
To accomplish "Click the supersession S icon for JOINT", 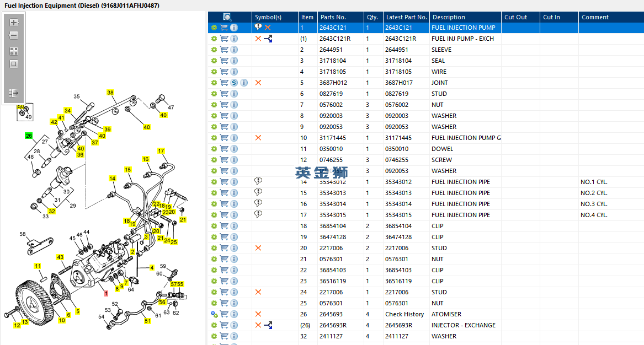I will click(x=234, y=83).
